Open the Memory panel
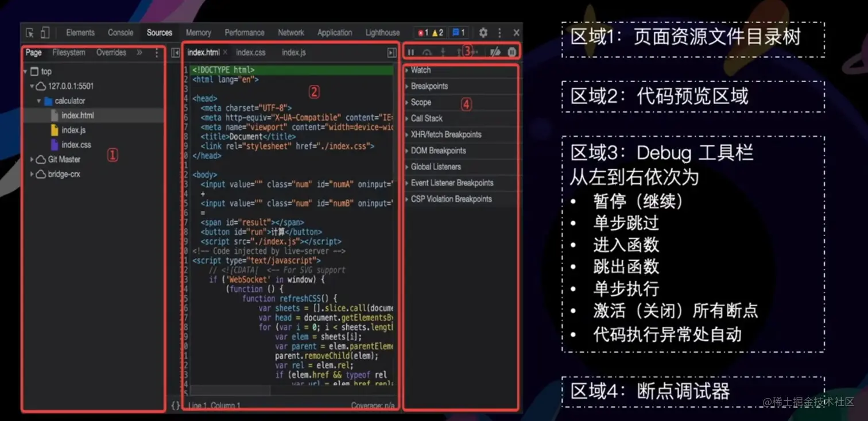868x421 pixels. [x=199, y=33]
